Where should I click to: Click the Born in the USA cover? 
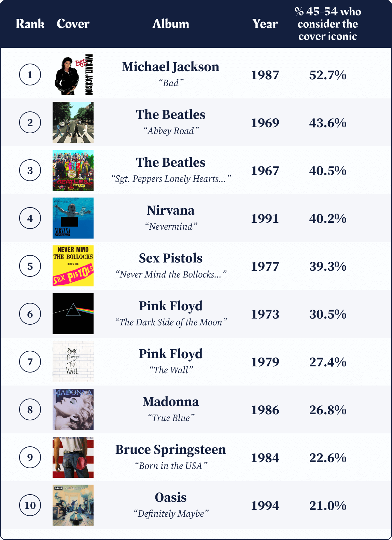point(73,457)
